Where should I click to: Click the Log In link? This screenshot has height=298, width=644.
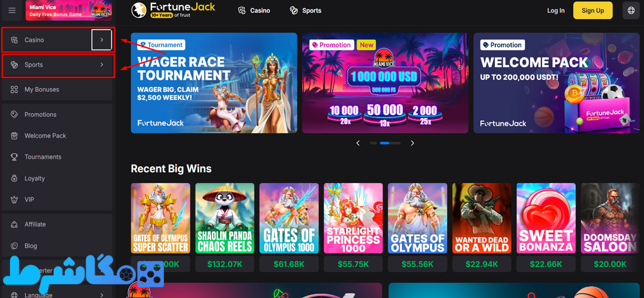coord(556,11)
